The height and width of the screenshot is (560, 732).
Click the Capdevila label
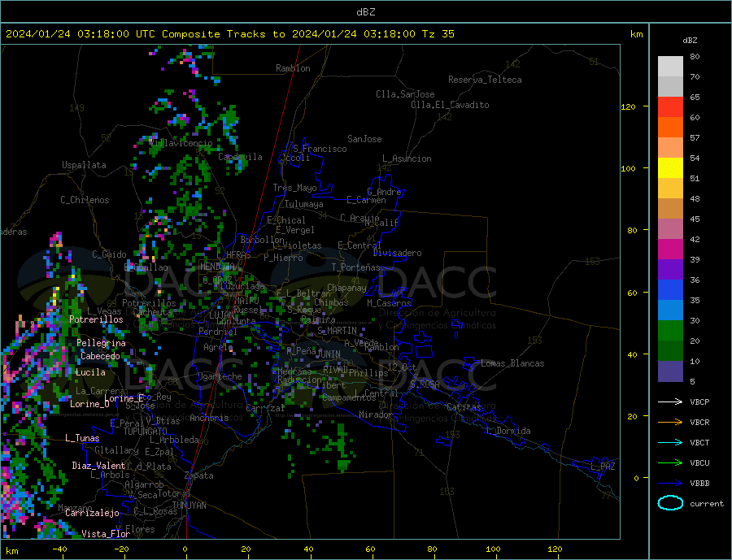241,157
